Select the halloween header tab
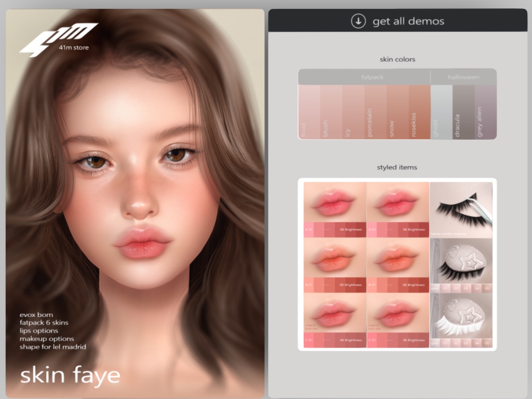This screenshot has height=399, width=532. pyautogui.click(x=463, y=77)
